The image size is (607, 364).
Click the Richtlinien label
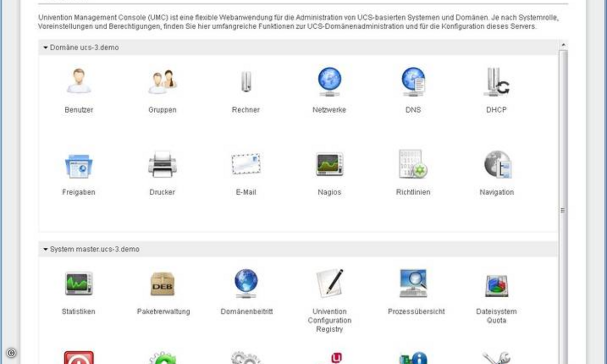[413, 192]
